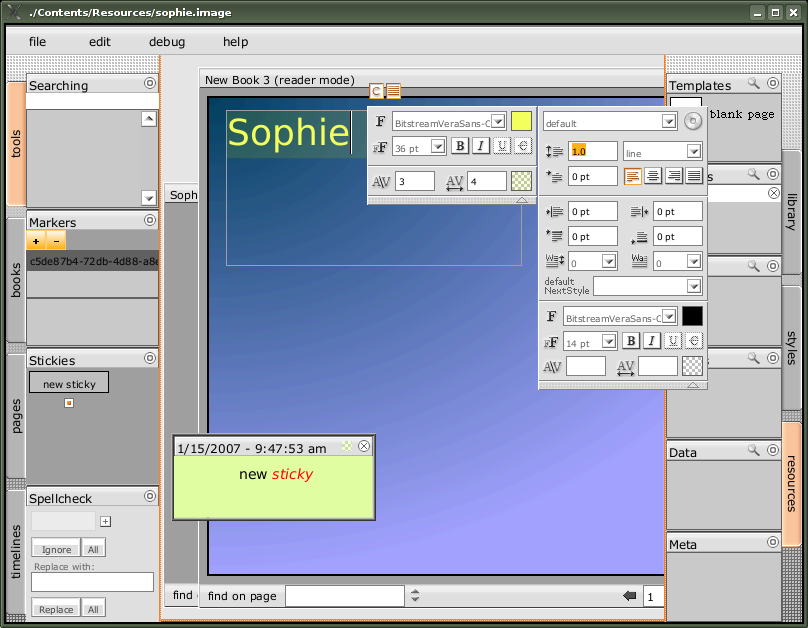Switch to the pages side tab
The height and width of the screenshot is (628, 808).
[x=16, y=416]
